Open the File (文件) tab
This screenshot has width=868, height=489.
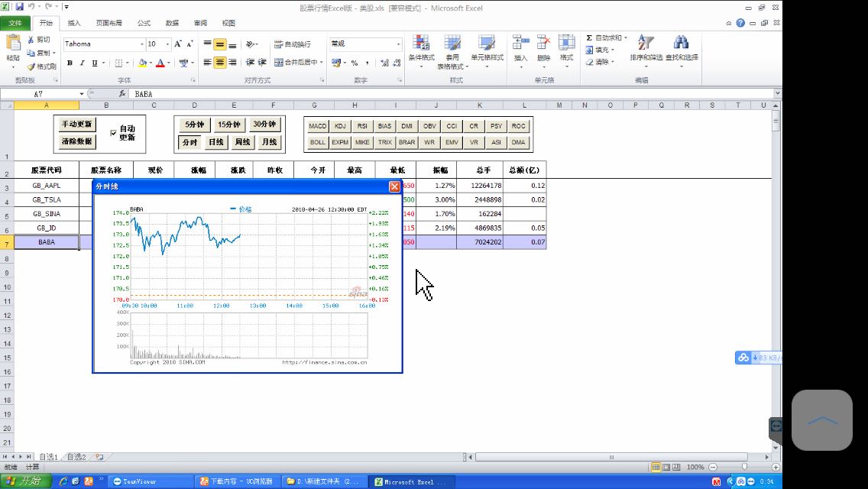click(15, 23)
